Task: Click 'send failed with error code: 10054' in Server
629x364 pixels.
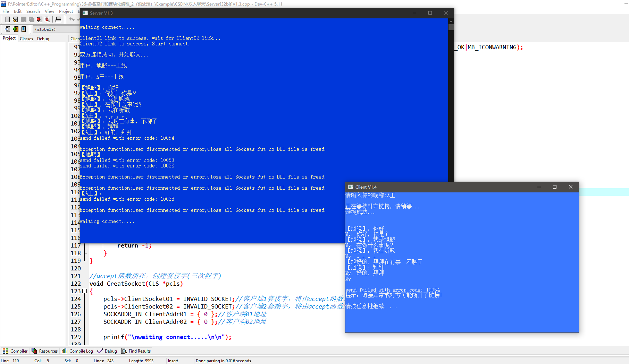Action: point(127,138)
